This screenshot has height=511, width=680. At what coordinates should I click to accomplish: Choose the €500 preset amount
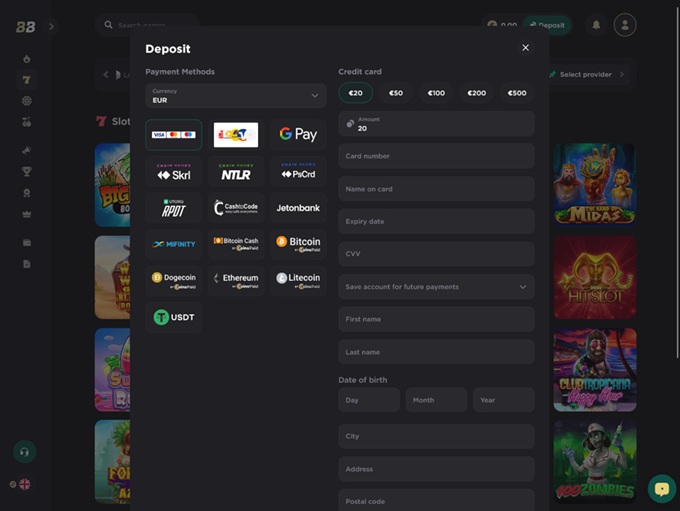tap(516, 93)
